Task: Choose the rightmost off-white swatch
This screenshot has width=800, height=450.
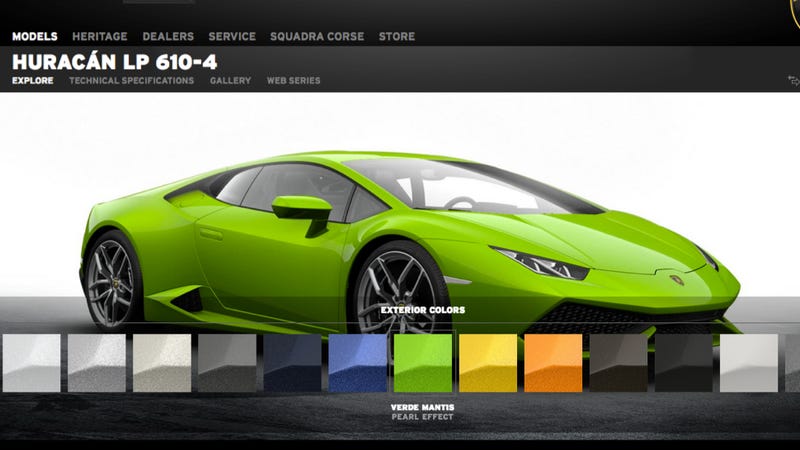Action: pyautogui.click(x=749, y=363)
